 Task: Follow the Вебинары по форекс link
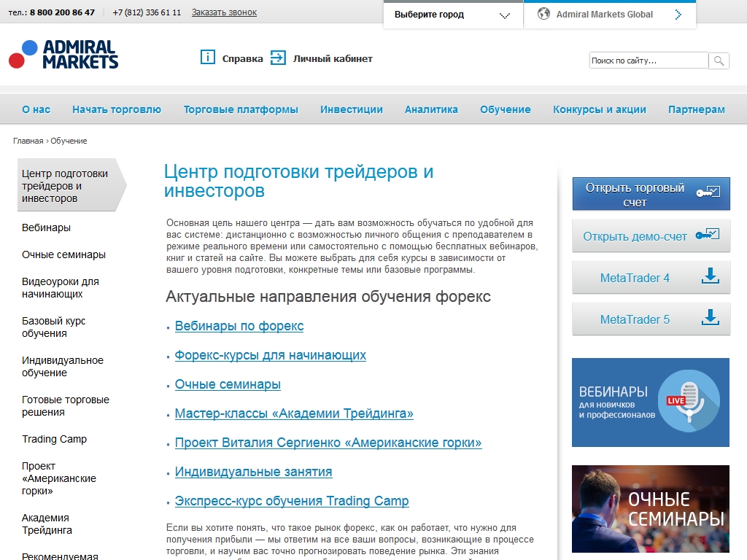[x=239, y=326]
